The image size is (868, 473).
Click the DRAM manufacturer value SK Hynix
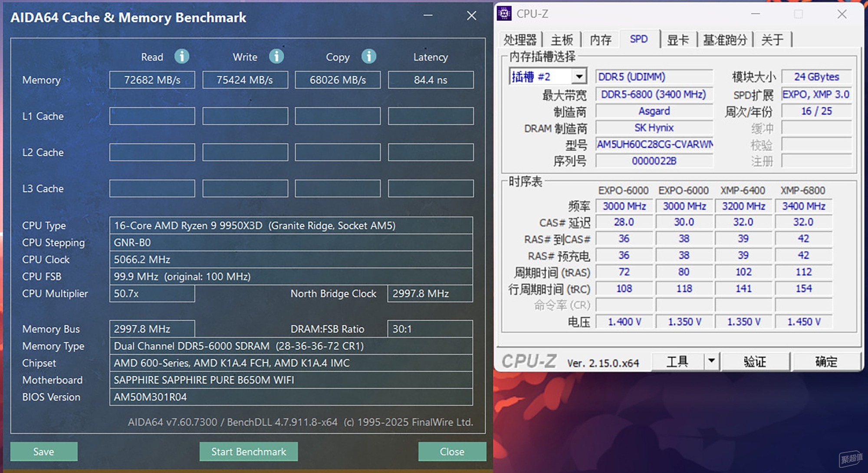654,128
